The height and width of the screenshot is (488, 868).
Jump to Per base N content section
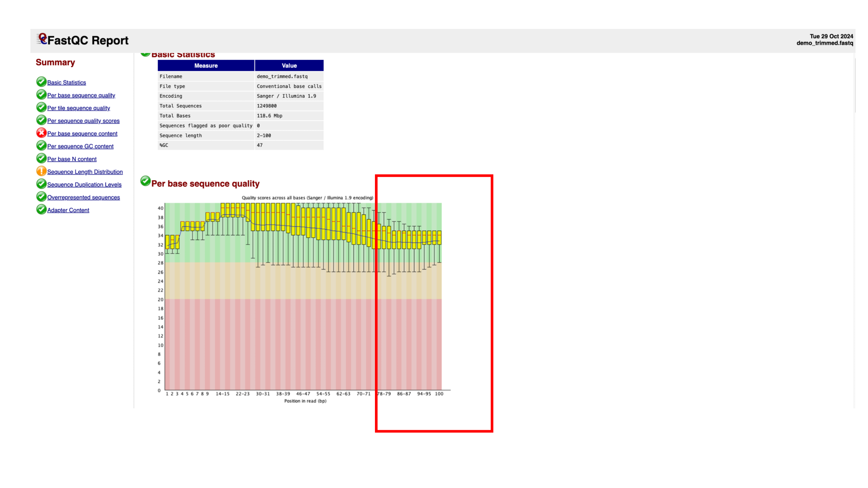[72, 159]
